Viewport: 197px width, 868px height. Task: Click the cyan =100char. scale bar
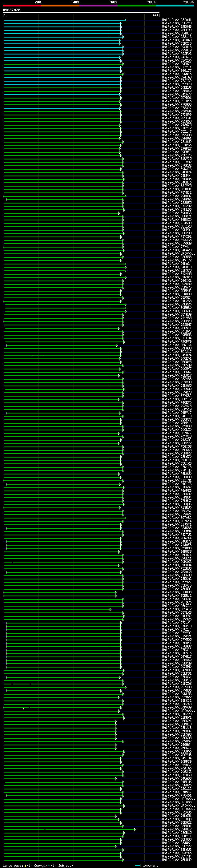click(137, 866)
